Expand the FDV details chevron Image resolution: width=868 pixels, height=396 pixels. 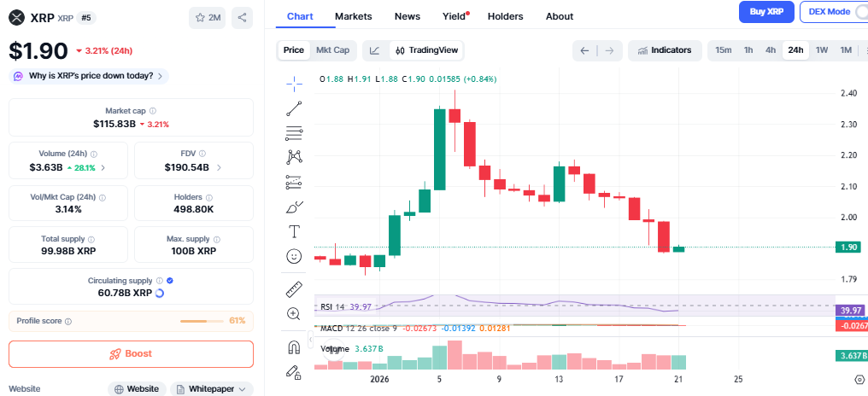pos(220,167)
